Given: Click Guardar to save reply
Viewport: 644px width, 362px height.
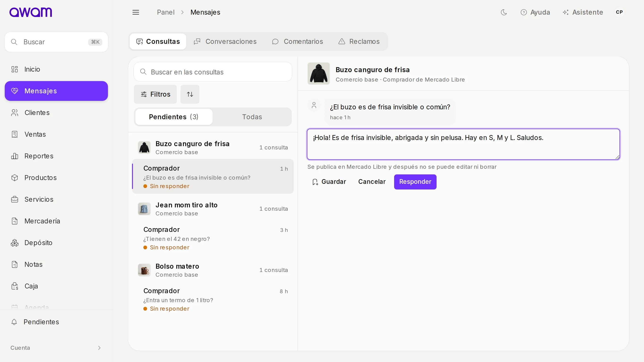Looking at the screenshot, I should [x=329, y=182].
